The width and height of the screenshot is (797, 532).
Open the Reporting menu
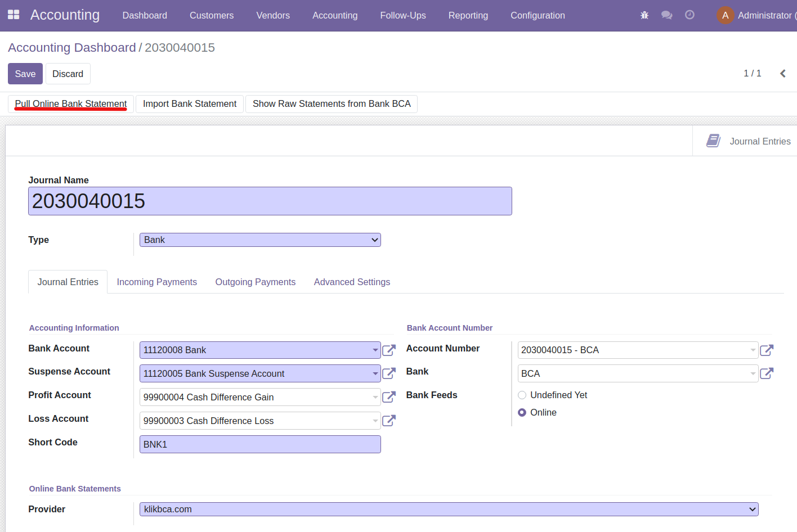click(468, 15)
